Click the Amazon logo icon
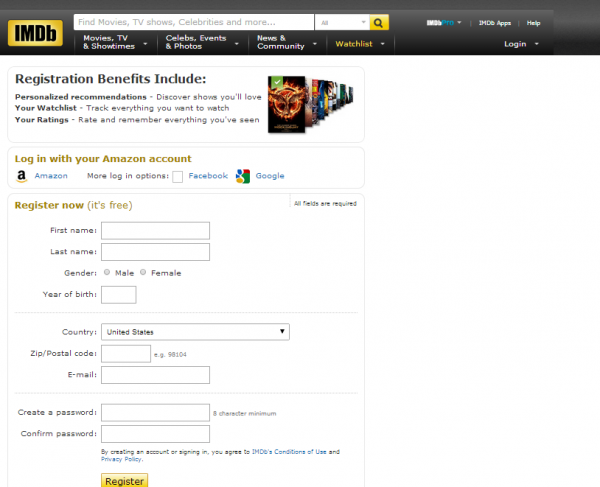 (22, 176)
